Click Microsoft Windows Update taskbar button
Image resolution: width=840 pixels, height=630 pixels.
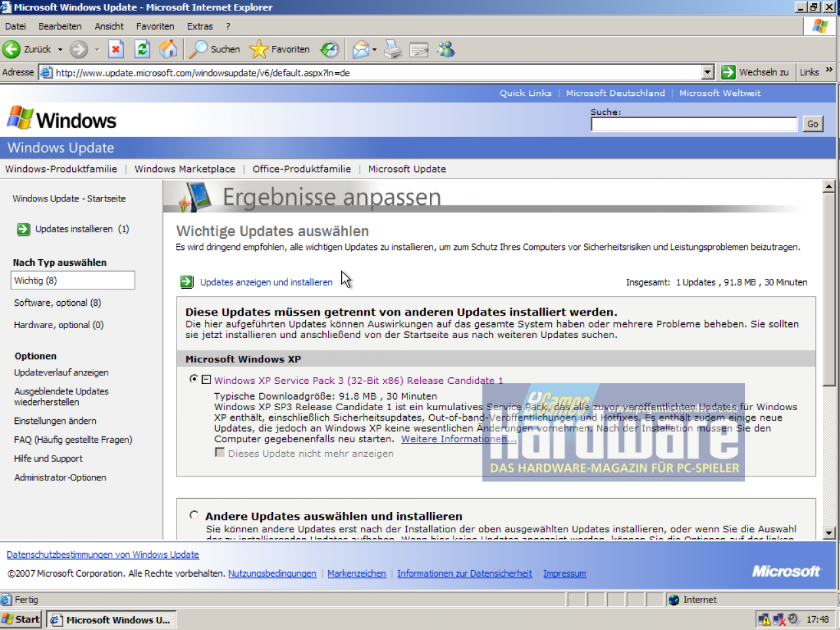pyautogui.click(x=112, y=619)
